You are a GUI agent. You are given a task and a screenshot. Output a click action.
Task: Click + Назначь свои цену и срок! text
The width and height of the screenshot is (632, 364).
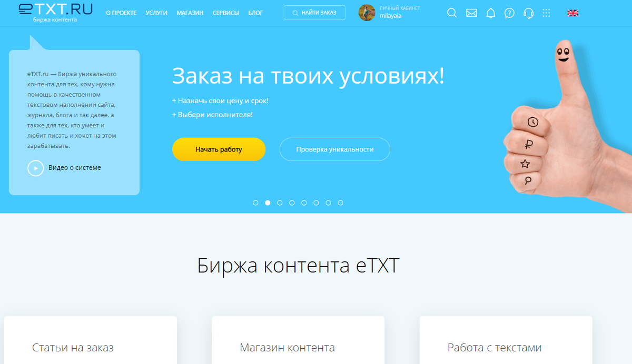[220, 100]
